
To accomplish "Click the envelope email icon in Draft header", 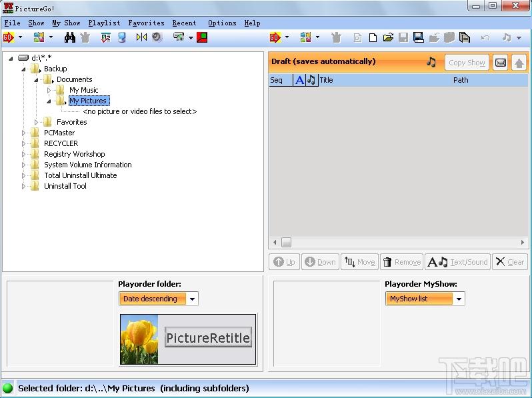I will tap(501, 63).
